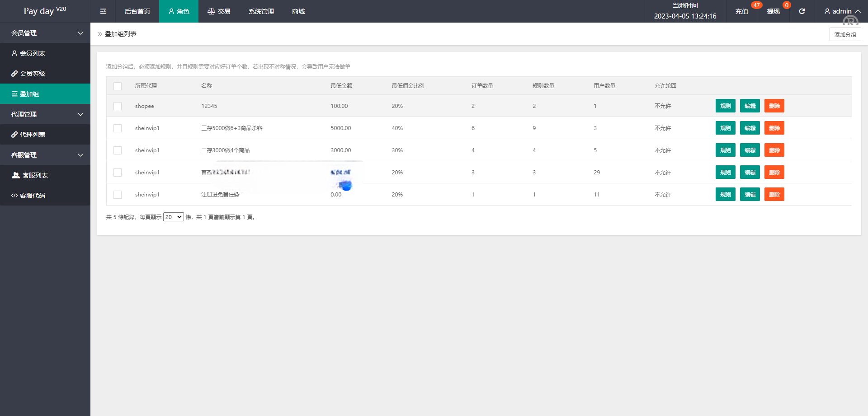
Task: Select checkbox for the 注册进免费任务 row
Action: click(x=118, y=195)
